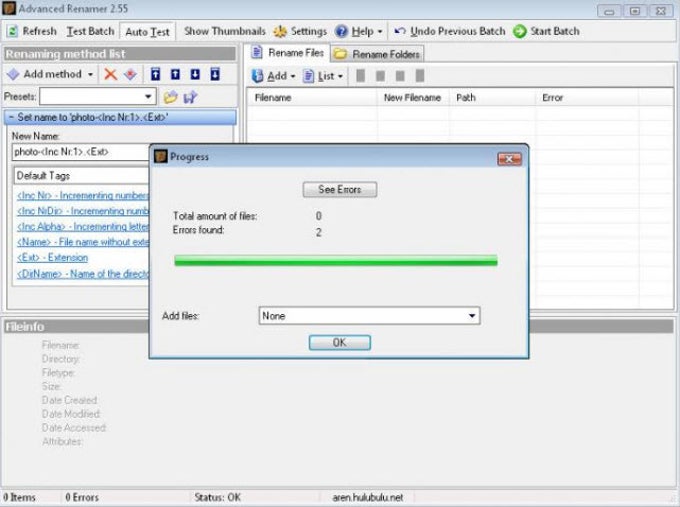
Task: Sort by the Filename column header
Action: [x=312, y=98]
